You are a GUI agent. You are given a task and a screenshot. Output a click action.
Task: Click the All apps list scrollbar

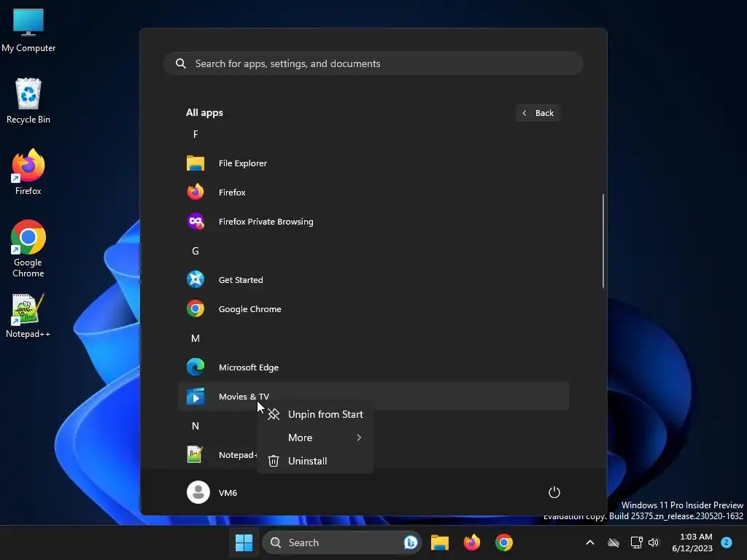click(x=603, y=241)
